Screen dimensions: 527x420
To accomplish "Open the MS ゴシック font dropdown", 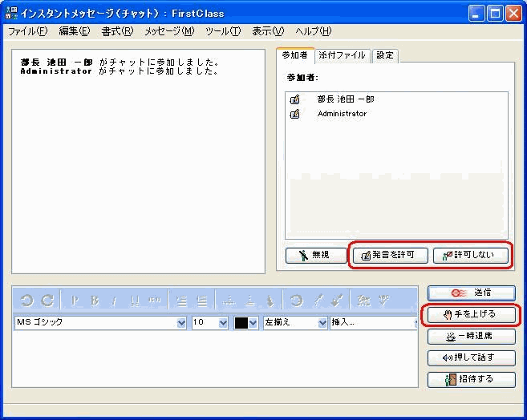I will (x=180, y=323).
